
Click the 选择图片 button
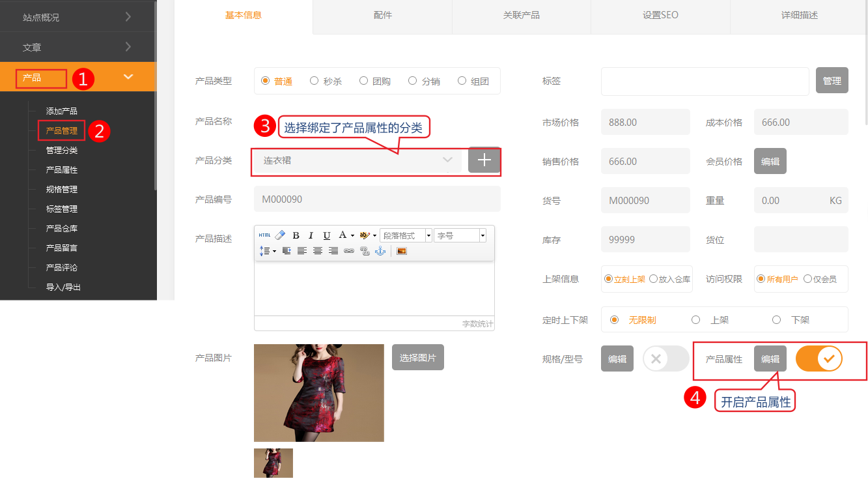[417, 357]
